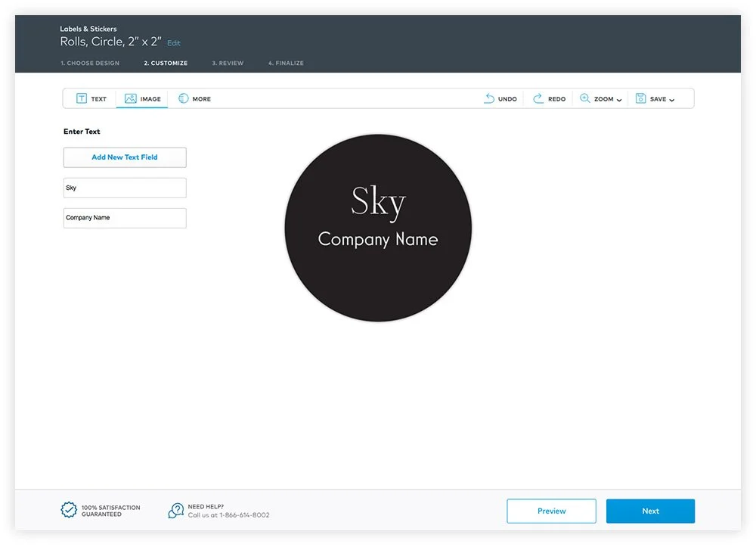Jump to step 3 Review
Image resolution: width=756 pixels, height=547 pixels.
[x=228, y=64]
